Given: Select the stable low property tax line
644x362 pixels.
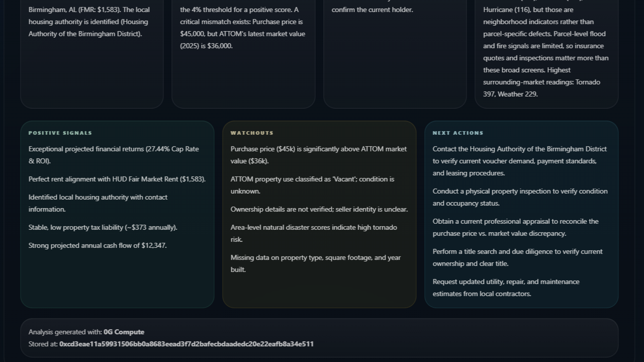Looking at the screenshot, I should pyautogui.click(x=103, y=227).
